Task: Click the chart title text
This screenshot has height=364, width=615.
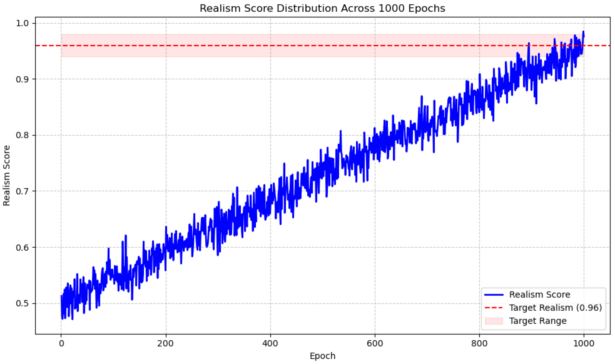Action: (x=322, y=8)
